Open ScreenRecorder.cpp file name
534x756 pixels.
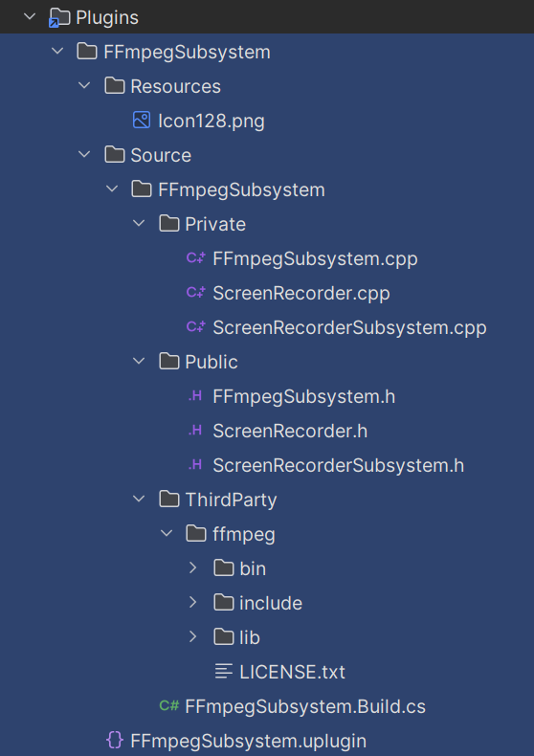[301, 293]
